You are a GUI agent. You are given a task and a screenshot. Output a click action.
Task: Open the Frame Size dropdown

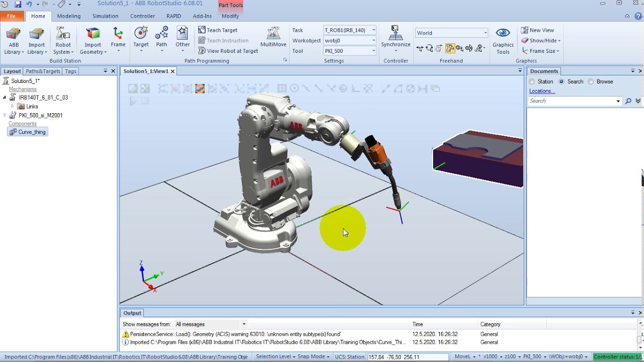(541, 51)
